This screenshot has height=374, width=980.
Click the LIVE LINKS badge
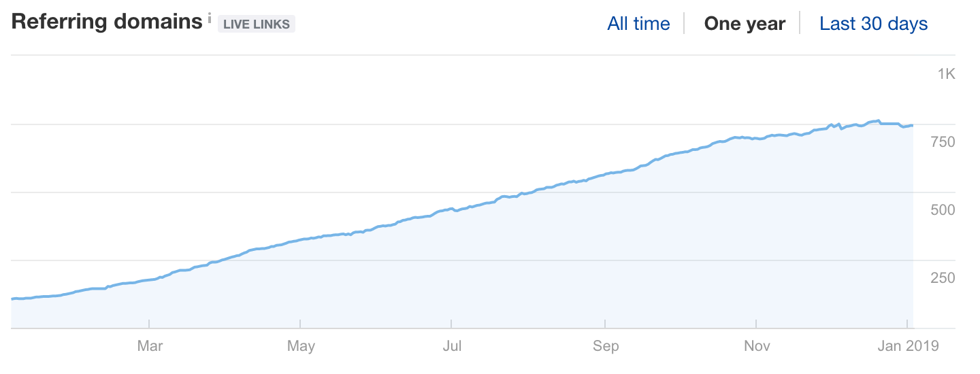tap(257, 24)
